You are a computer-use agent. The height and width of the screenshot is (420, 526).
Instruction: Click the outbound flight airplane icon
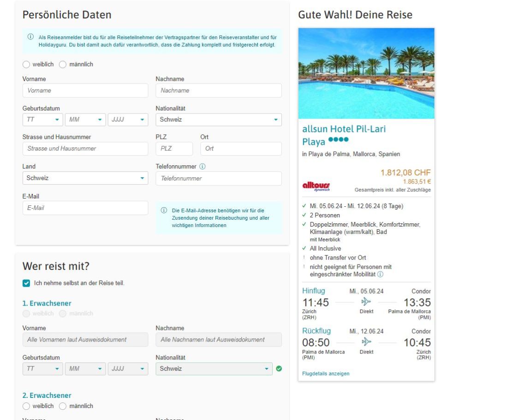(366, 302)
